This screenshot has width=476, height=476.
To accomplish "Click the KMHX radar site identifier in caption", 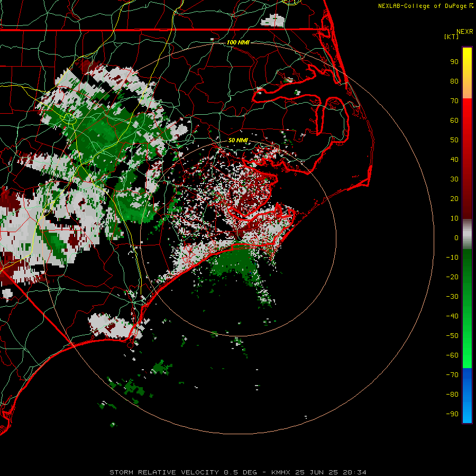I will [280, 472].
